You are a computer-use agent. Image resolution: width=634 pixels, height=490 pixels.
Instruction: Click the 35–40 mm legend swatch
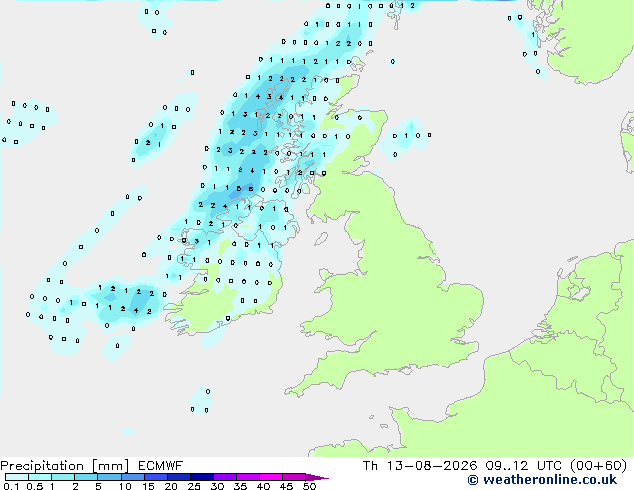[247, 477]
